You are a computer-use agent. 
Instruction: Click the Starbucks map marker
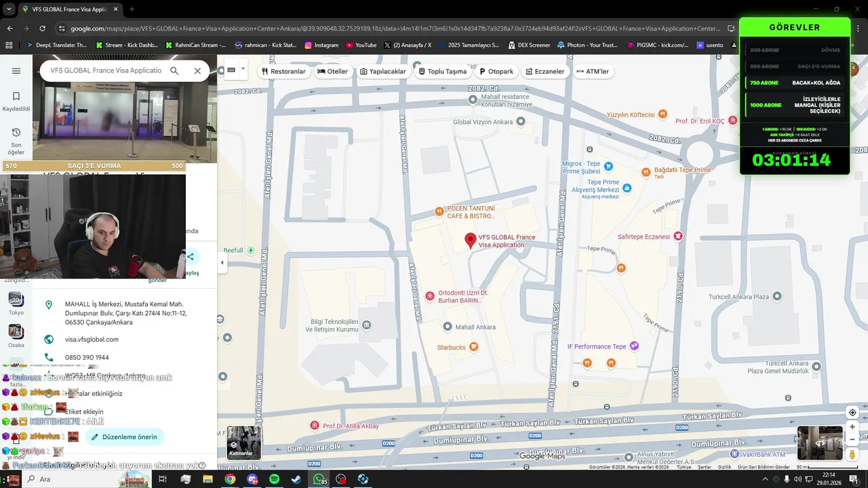pos(474,347)
